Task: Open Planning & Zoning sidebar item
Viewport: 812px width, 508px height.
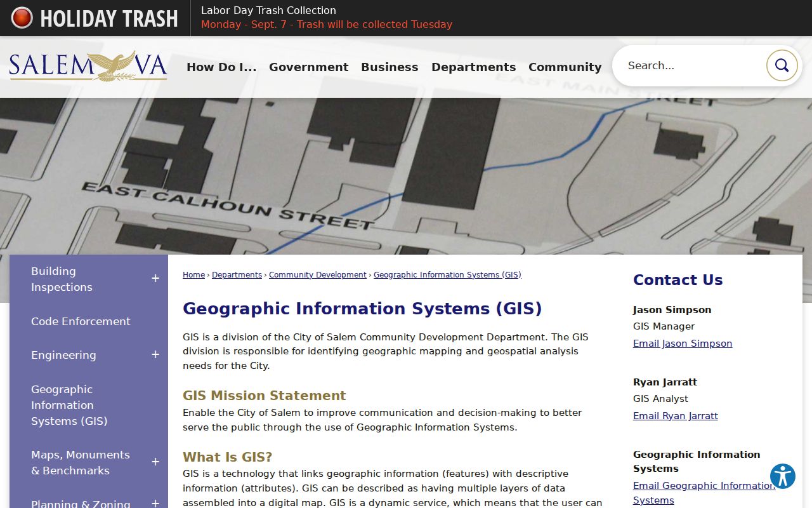Action: click(x=81, y=504)
